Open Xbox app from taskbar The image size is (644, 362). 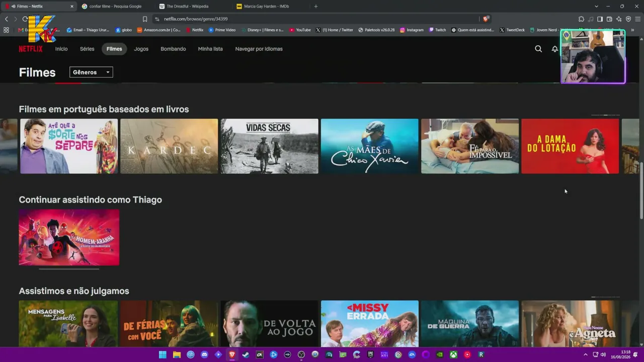(x=453, y=354)
